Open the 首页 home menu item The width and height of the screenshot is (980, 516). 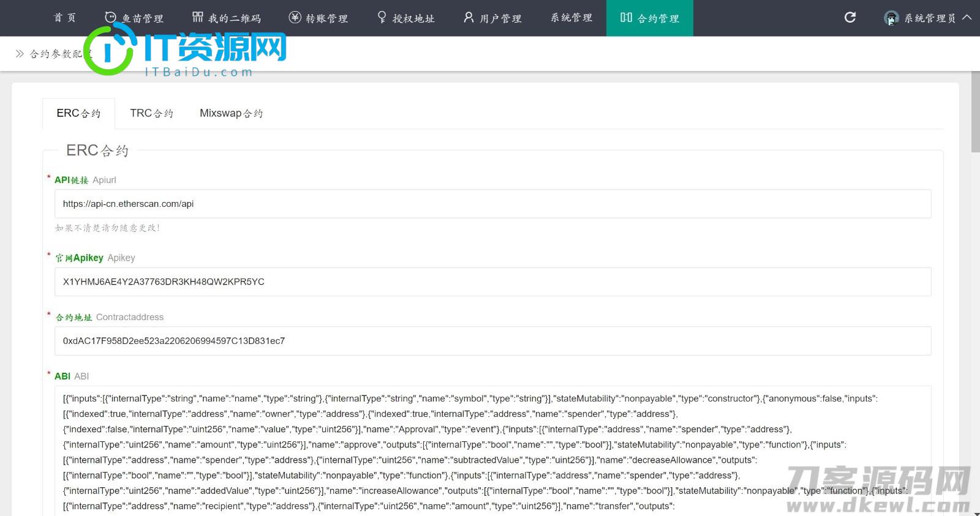point(64,18)
